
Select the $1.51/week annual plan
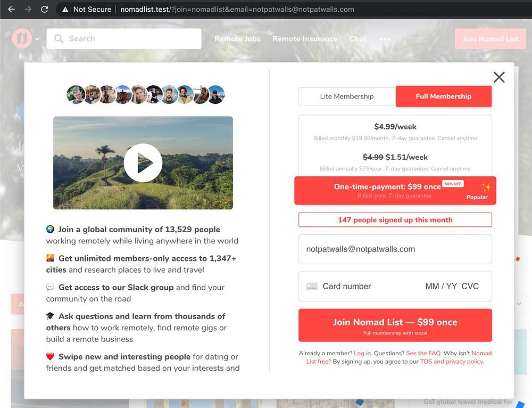point(395,162)
